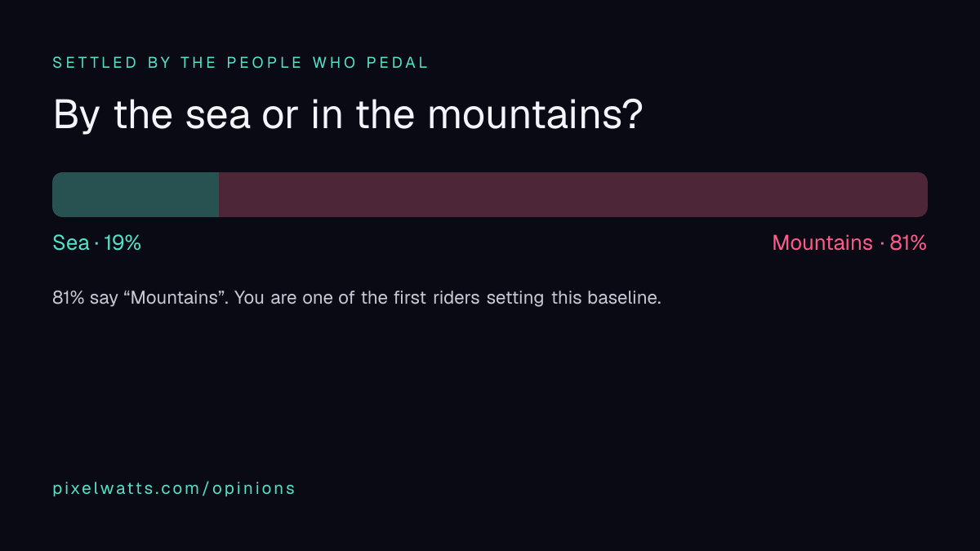Click the maroon Mountains segment of the poll bar
This screenshot has width=980, height=551.
[x=573, y=194]
